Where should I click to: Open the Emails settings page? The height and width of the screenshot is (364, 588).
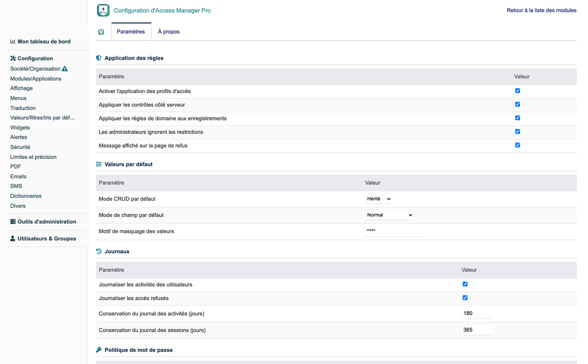pyautogui.click(x=18, y=177)
